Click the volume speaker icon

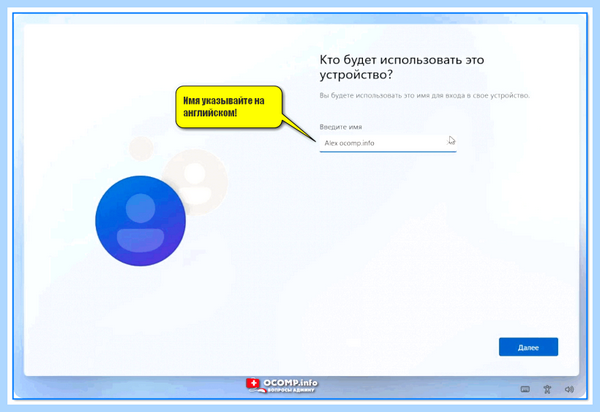[x=569, y=389]
